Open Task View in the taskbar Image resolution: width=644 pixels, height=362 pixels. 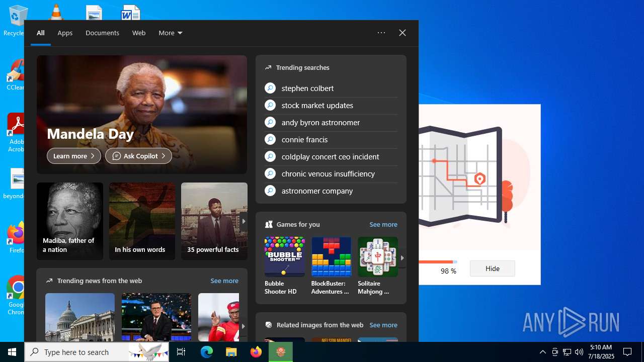(181, 352)
